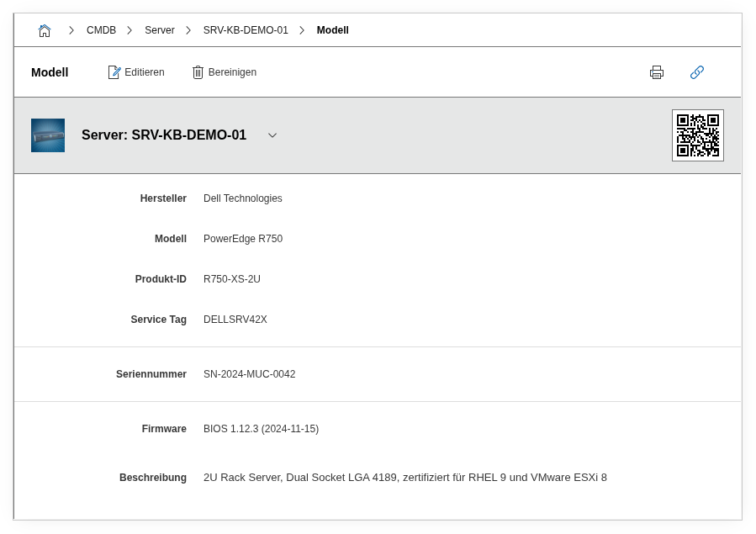Go to CMDB in breadcrumb
This screenshot has width=756, height=534.
coord(101,30)
